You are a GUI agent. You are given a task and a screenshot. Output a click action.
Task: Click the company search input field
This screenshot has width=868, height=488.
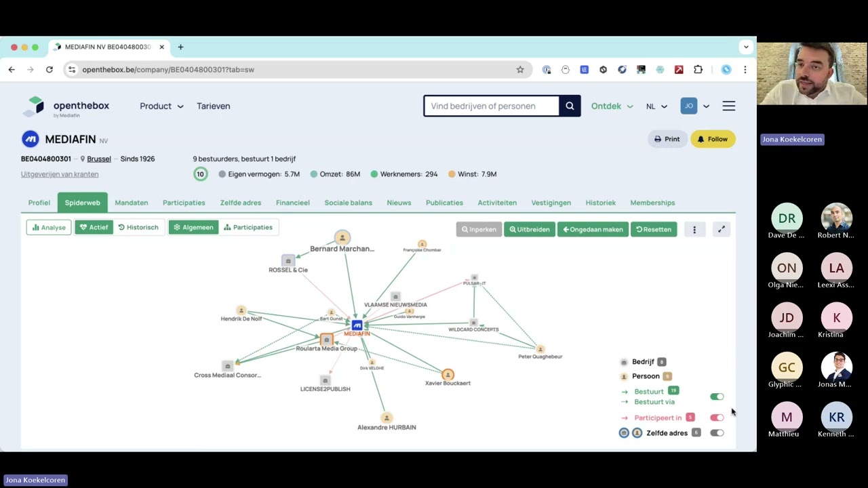tap(492, 106)
